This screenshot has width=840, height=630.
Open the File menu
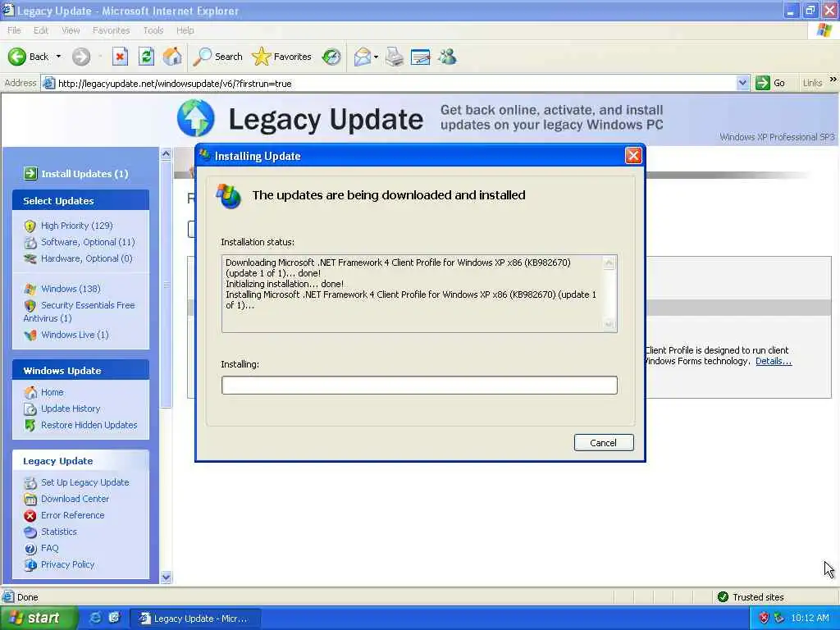pyautogui.click(x=14, y=30)
